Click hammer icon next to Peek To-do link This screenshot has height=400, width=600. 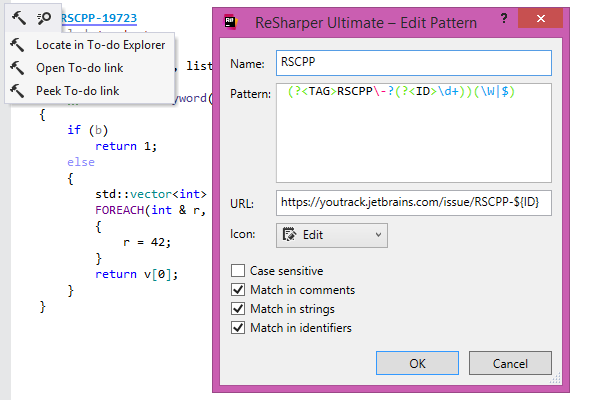[17, 91]
